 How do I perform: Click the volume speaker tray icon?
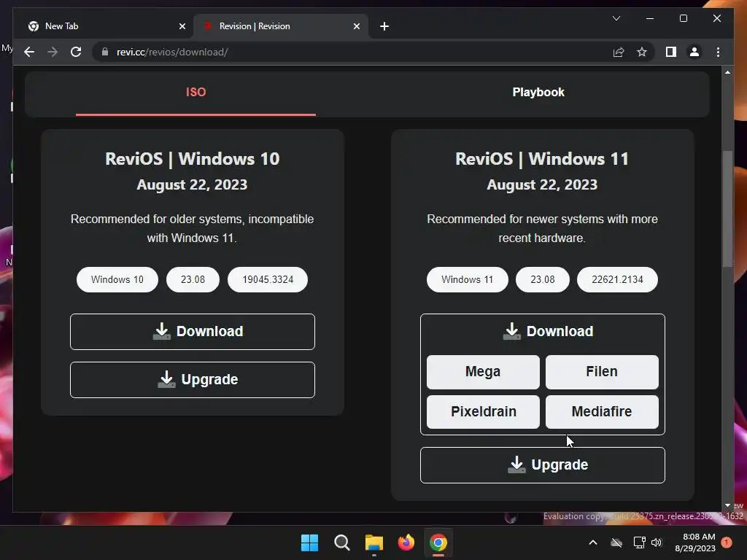[x=657, y=542]
